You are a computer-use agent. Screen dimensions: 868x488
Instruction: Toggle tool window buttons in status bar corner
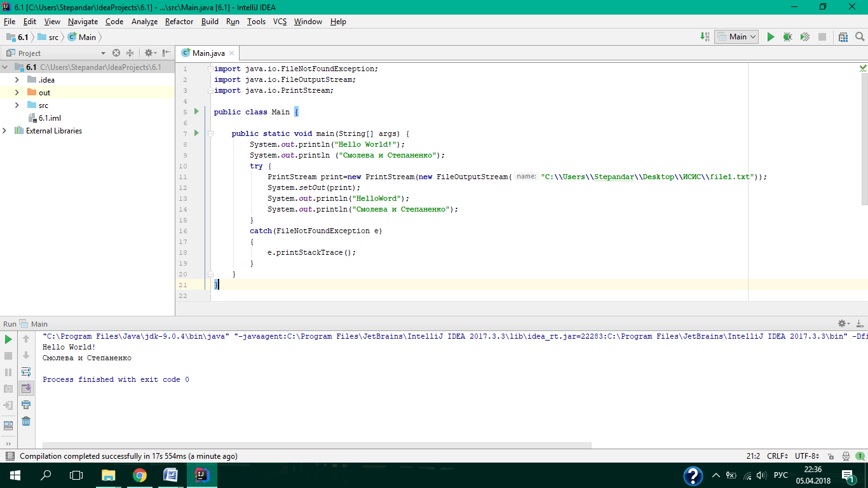click(10, 456)
